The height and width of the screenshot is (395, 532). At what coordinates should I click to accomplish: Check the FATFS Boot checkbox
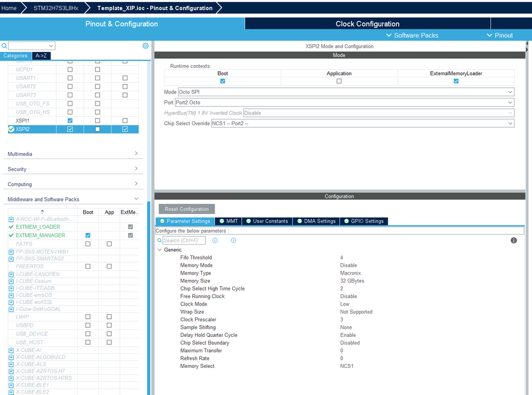point(88,244)
